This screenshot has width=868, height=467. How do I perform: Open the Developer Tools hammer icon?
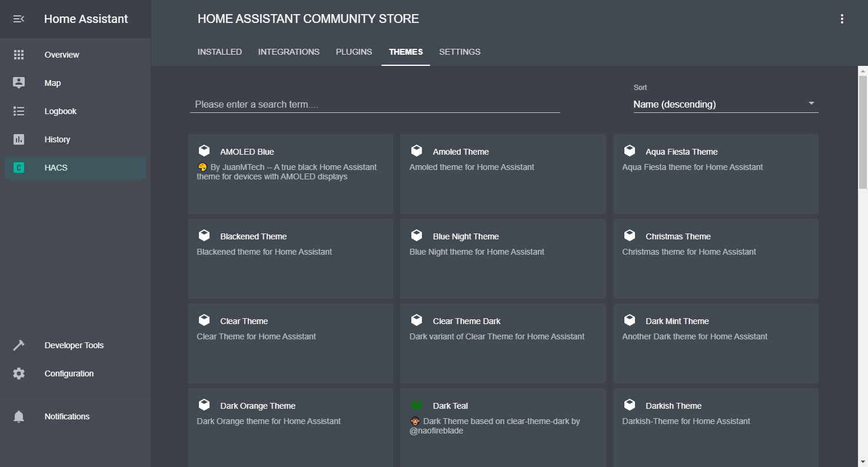point(19,345)
